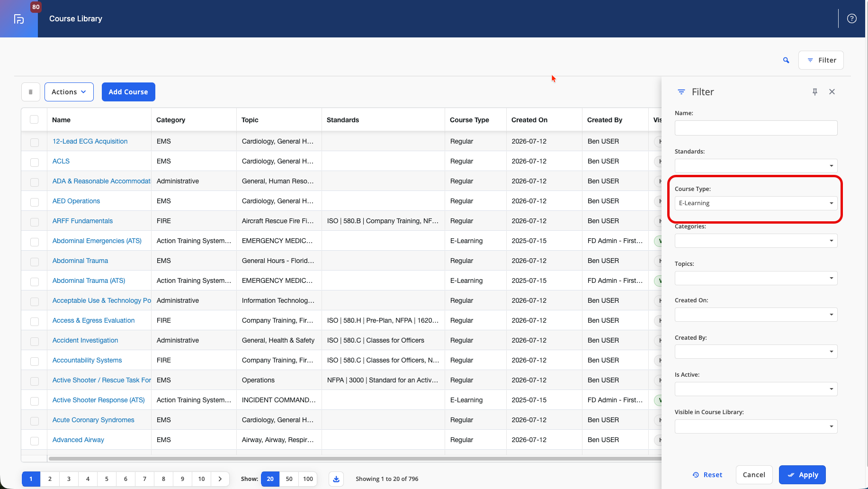Open Active Shooter Response (ATS) course
Viewport: 868px width, 489px height.
click(98, 400)
